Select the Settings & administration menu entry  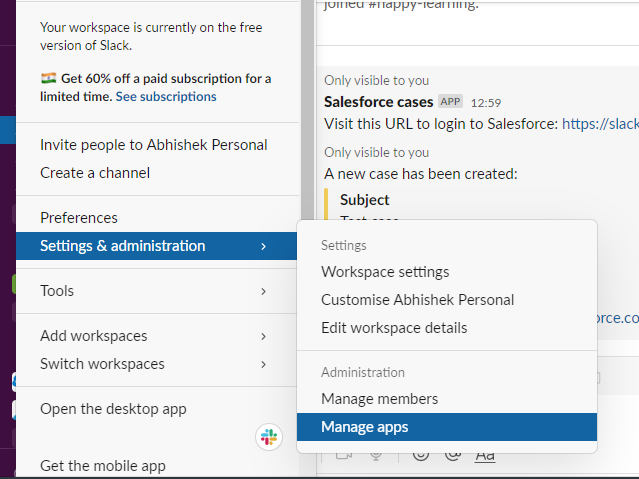[x=156, y=246]
